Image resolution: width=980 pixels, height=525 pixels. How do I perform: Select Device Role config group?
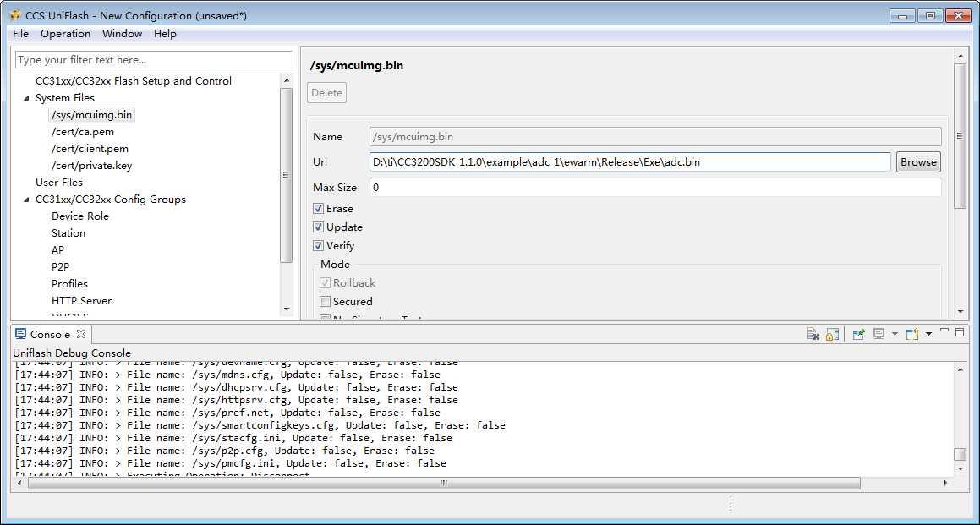pos(80,216)
